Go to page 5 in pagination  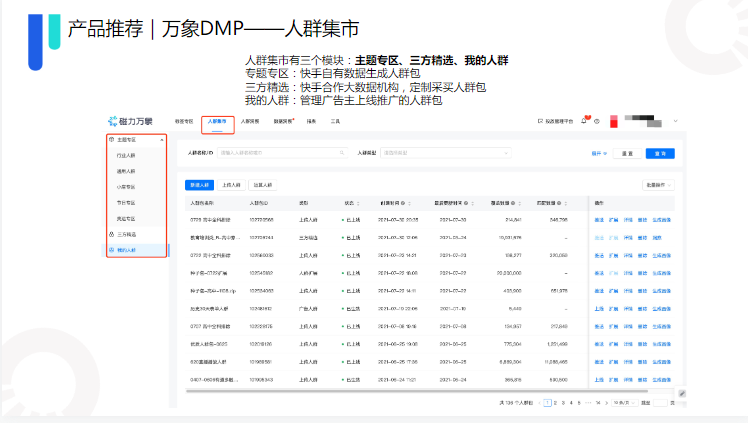click(x=579, y=403)
